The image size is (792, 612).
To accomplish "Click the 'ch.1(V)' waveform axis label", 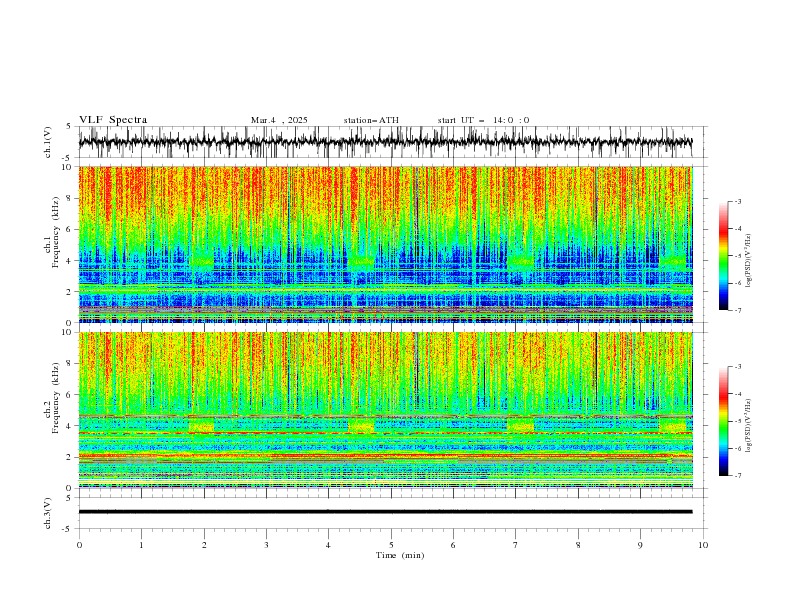I will (48, 142).
